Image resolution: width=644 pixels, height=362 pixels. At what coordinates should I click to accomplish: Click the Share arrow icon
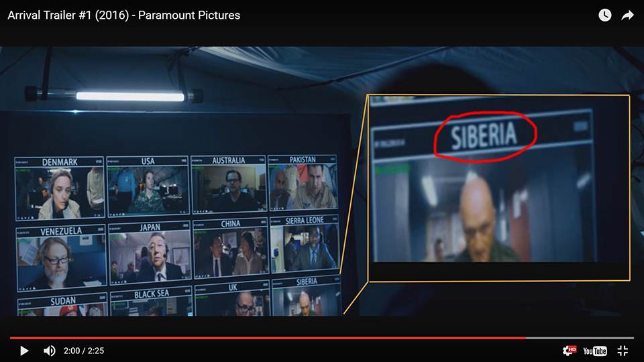tap(628, 15)
